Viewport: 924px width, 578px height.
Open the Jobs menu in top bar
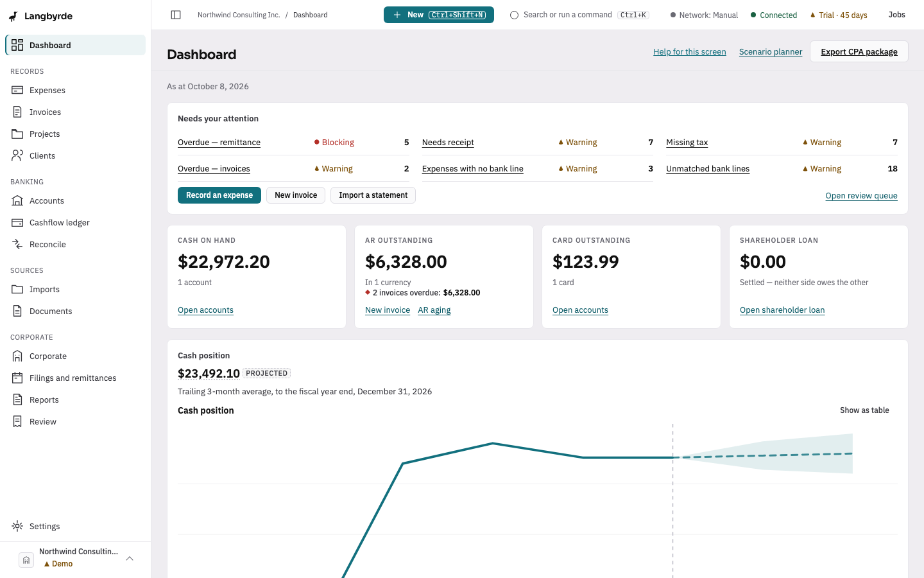click(896, 15)
